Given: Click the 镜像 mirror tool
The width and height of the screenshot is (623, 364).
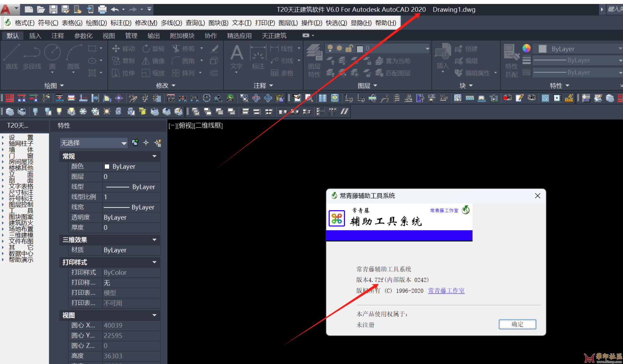Looking at the screenshot, I should coord(153,61).
